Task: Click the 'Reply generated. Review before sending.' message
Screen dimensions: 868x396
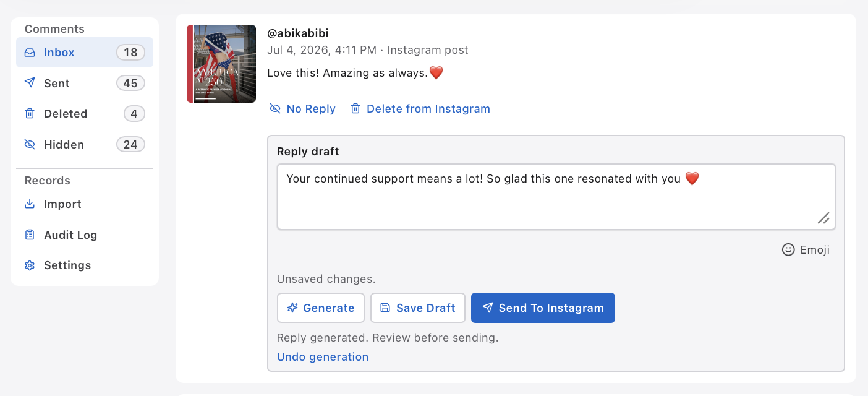Action: coord(388,338)
